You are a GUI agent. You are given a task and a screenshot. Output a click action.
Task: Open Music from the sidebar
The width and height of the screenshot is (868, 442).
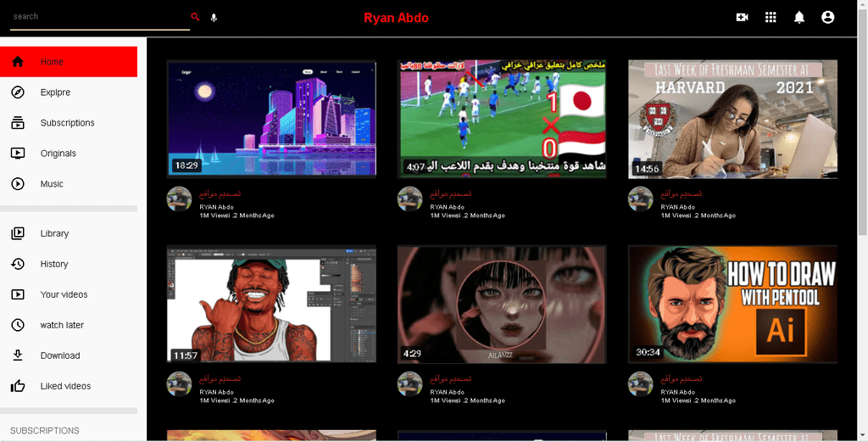52,184
